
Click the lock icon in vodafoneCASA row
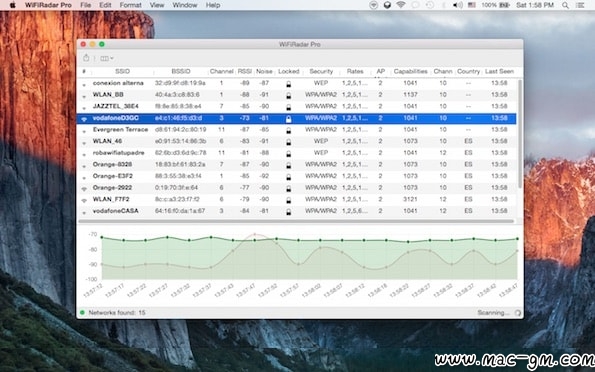(288, 212)
